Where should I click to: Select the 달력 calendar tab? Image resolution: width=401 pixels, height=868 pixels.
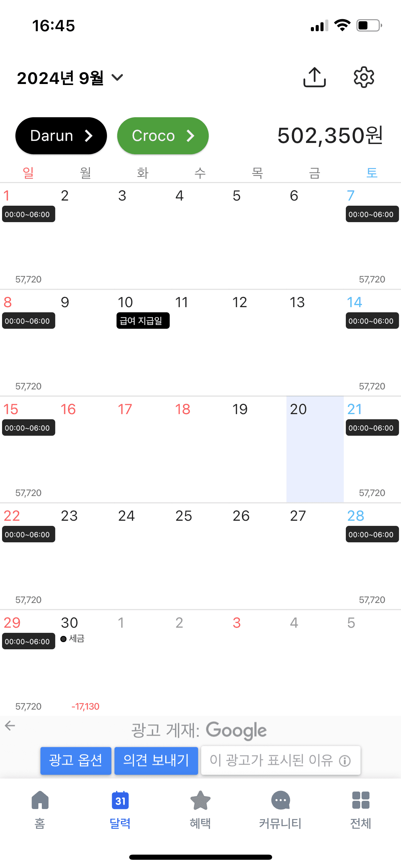(120, 800)
